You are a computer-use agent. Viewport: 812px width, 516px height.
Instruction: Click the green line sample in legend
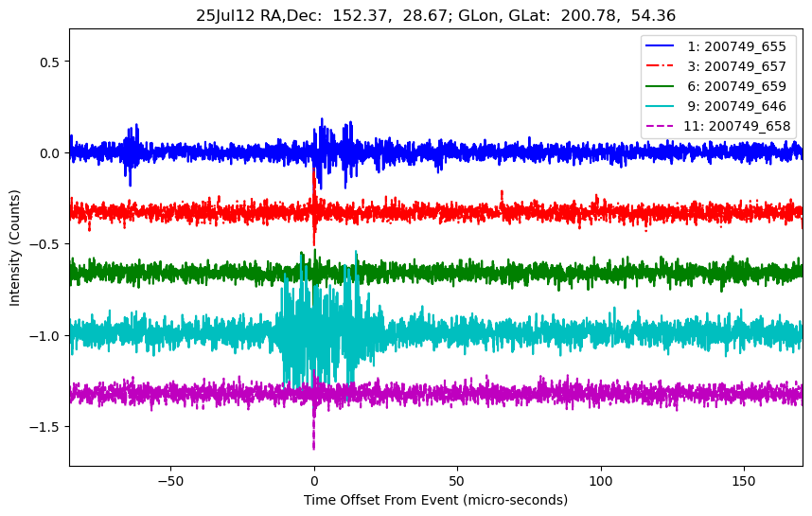click(x=660, y=86)
